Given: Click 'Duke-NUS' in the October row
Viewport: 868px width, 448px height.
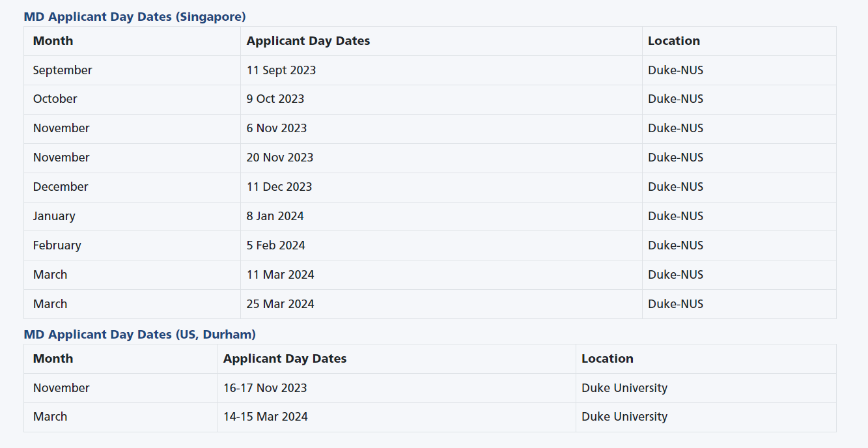Looking at the screenshot, I should [676, 99].
